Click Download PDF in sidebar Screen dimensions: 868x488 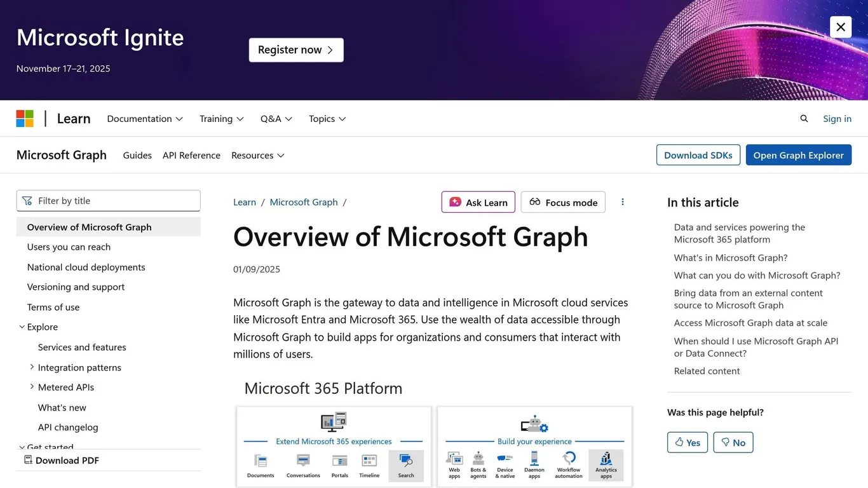pos(62,460)
